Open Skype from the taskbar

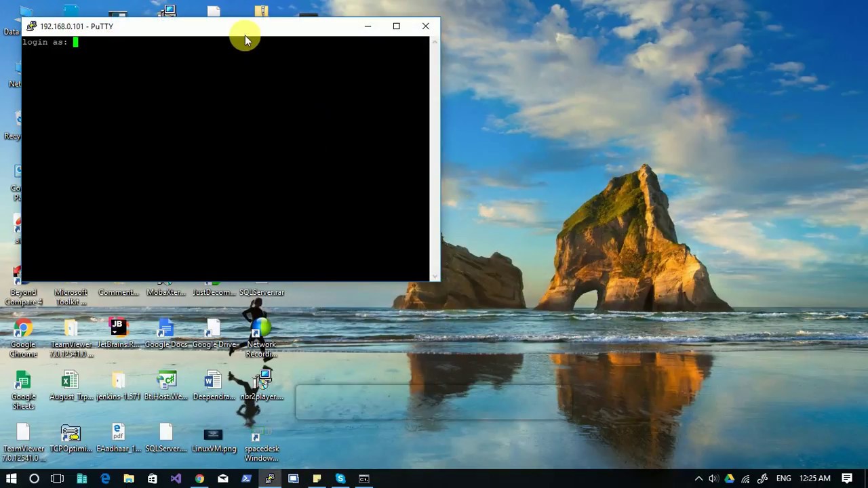click(x=340, y=479)
